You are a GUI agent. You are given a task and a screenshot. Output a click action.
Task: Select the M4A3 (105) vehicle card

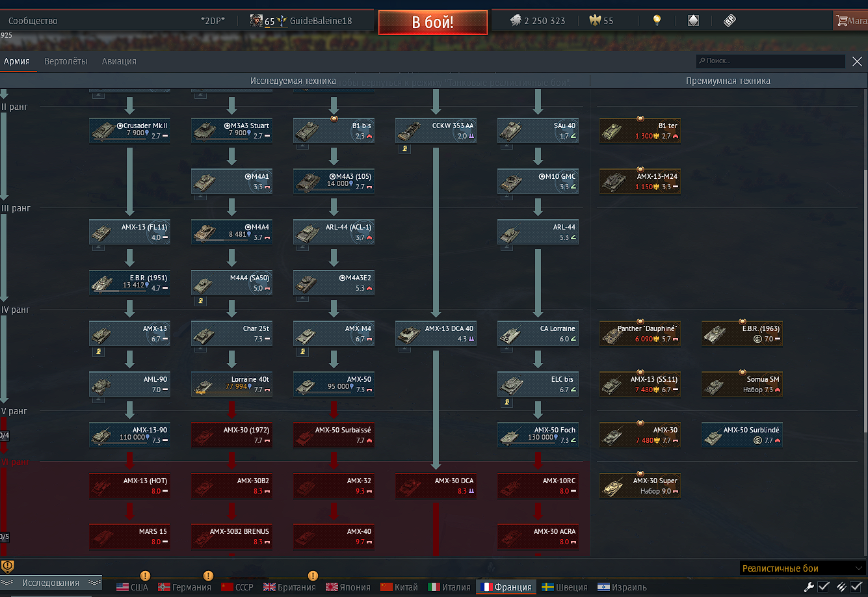tap(334, 181)
